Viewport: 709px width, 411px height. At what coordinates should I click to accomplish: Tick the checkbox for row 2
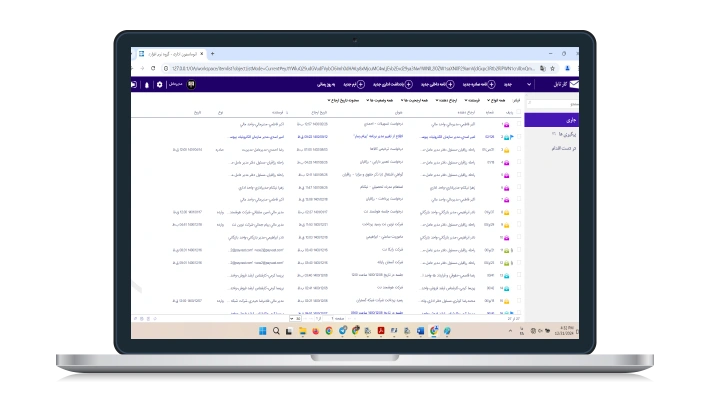519,136
